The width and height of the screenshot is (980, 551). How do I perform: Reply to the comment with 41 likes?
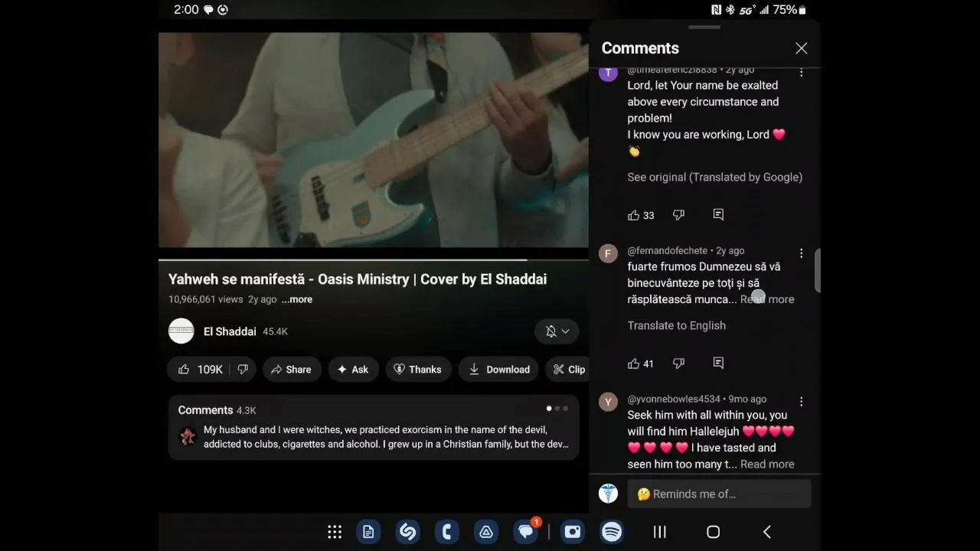click(718, 364)
